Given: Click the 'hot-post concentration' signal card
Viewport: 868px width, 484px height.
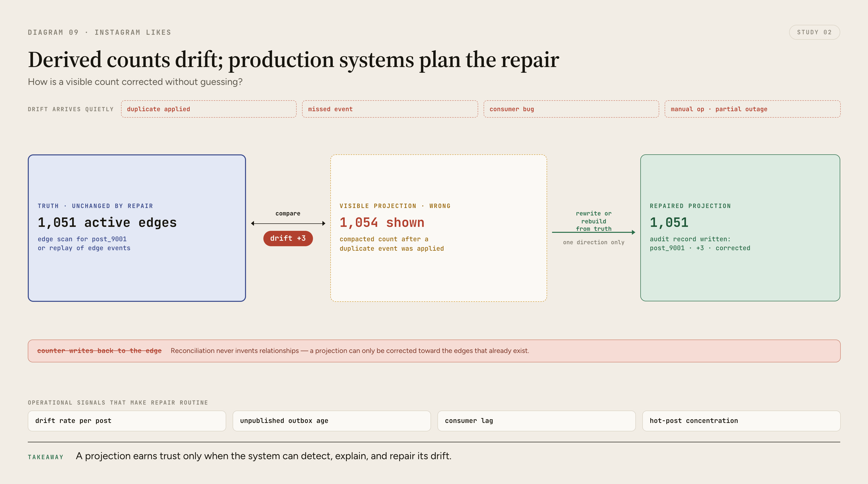Looking at the screenshot, I should point(741,421).
